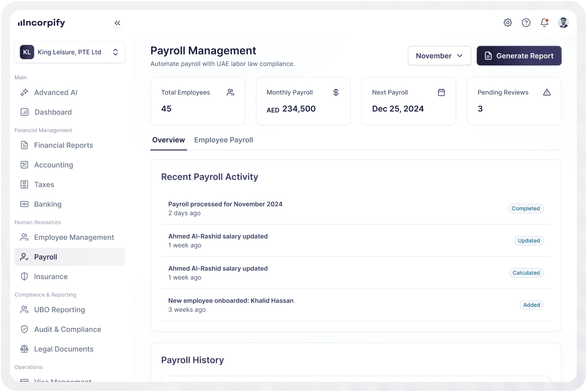Click the Accounting ledger icon
Image resolution: width=587 pixels, height=392 pixels.
pos(24,165)
